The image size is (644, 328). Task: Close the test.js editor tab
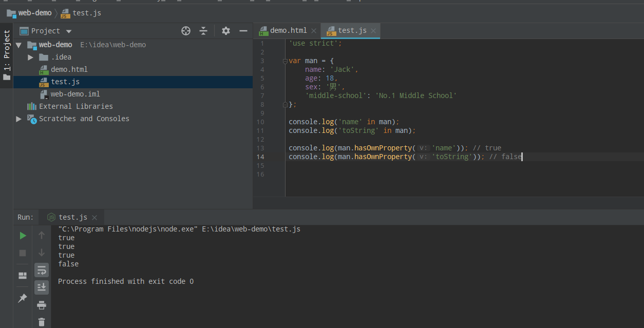coord(373,31)
